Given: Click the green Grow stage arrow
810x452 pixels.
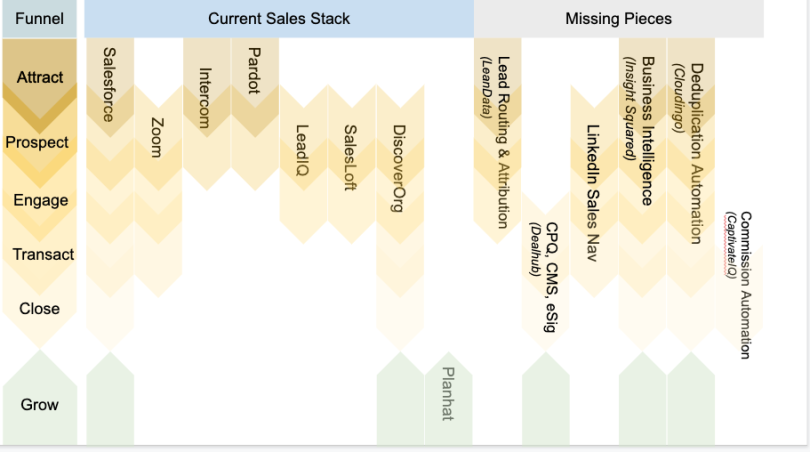Looking at the screenshot, I should tap(40, 397).
